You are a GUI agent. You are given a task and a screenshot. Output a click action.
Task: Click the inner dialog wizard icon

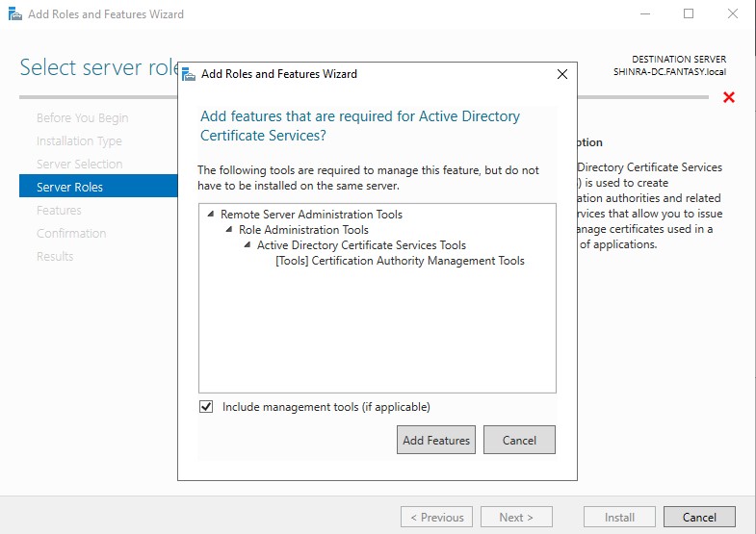point(189,74)
